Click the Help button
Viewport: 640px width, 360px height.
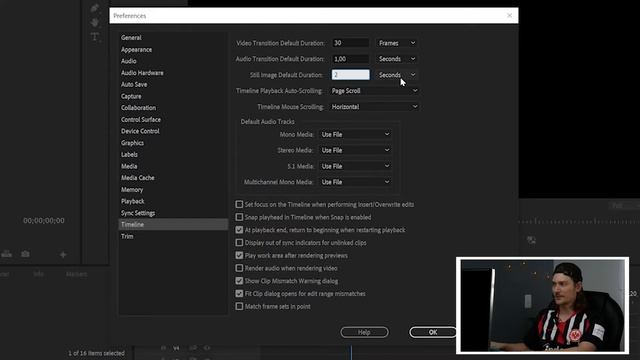(x=364, y=332)
